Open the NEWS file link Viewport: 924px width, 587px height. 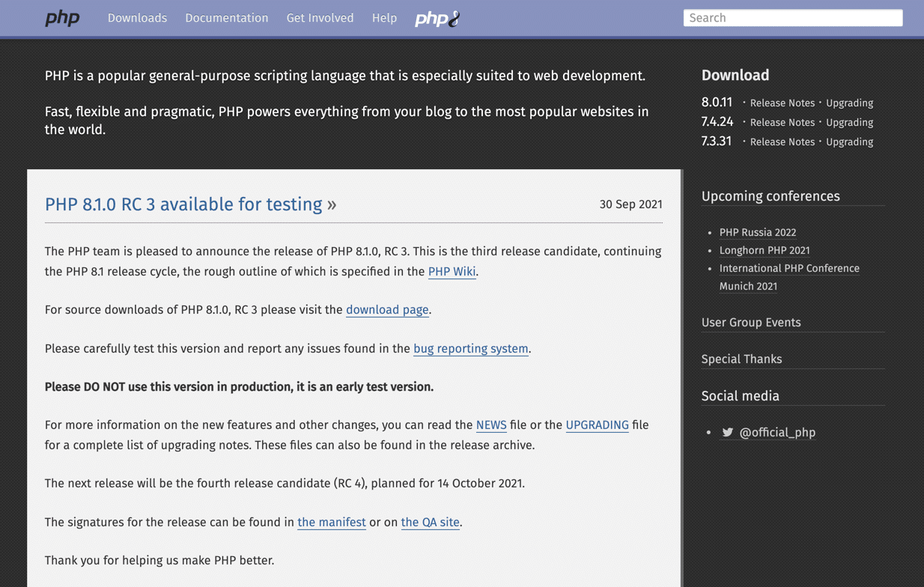(x=490, y=425)
